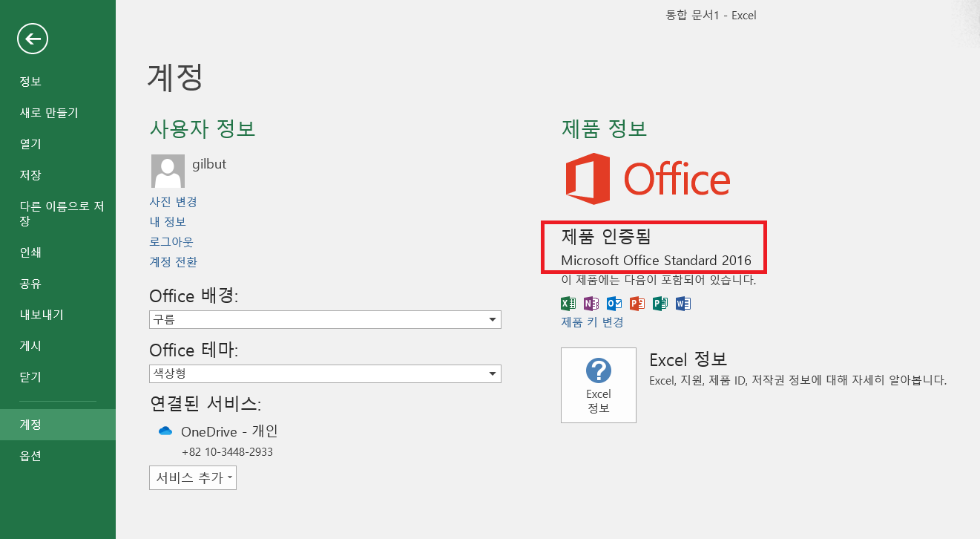Open the 새로 만들기 menu item
Screen dimensions: 980x539
click(x=58, y=113)
